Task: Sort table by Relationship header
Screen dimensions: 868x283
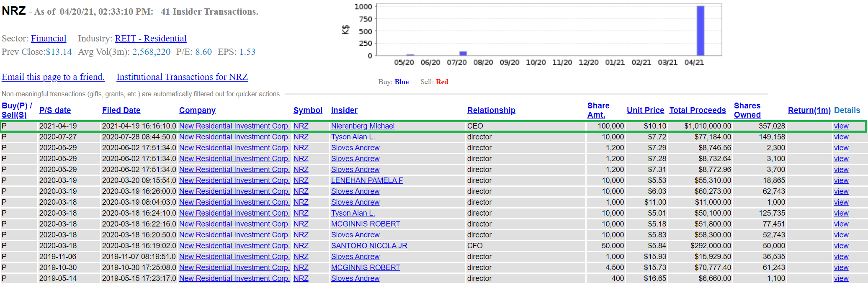Action: [x=491, y=110]
